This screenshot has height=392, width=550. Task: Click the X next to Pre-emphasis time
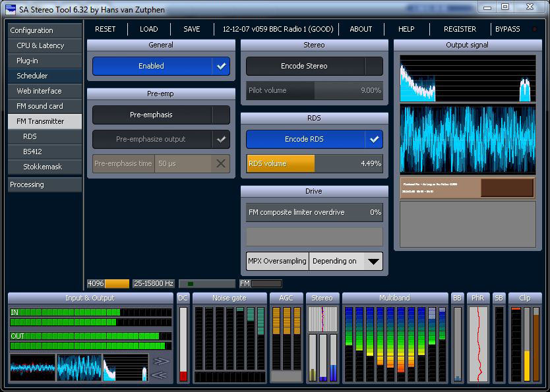click(x=221, y=163)
